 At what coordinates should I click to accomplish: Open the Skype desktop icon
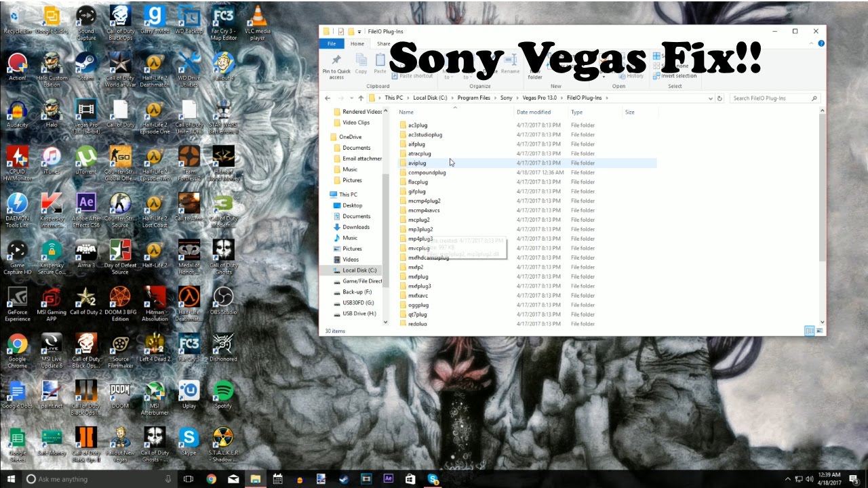[189, 442]
